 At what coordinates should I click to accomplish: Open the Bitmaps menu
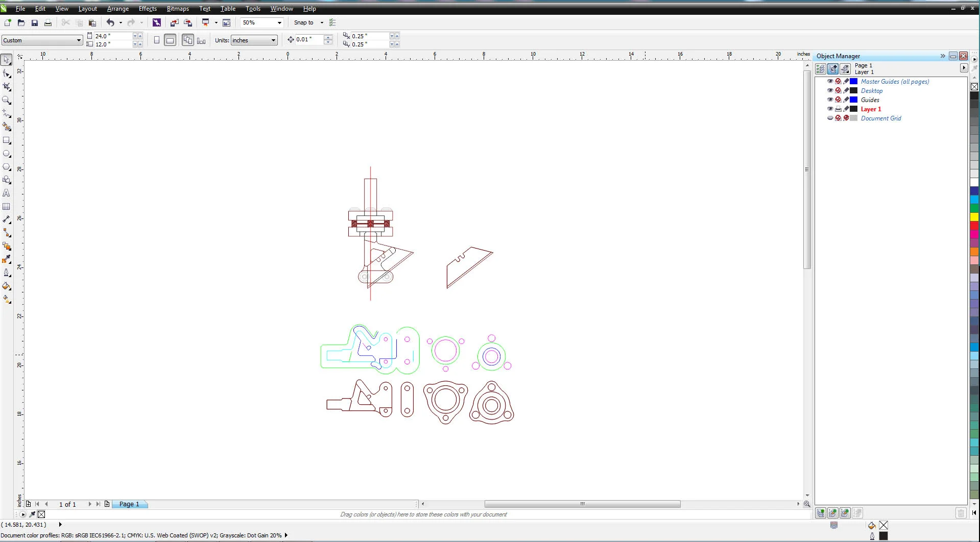pos(178,9)
